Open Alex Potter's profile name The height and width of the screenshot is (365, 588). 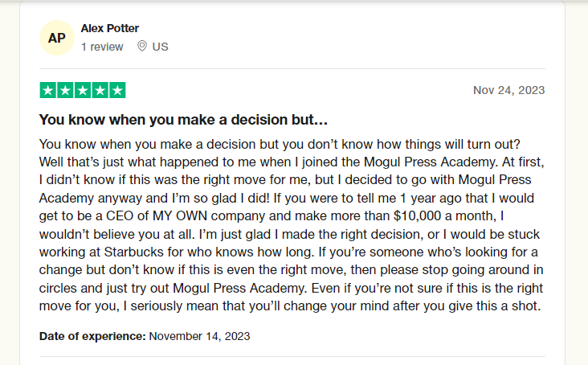pos(110,28)
